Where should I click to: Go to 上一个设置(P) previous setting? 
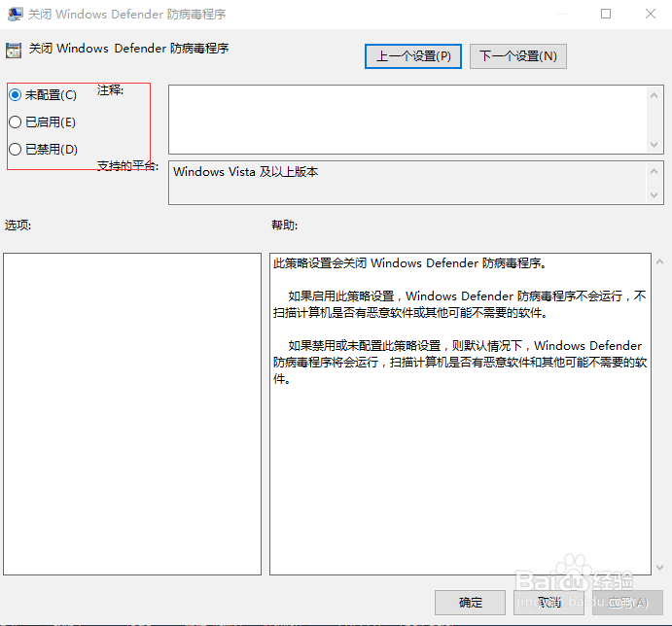click(413, 56)
